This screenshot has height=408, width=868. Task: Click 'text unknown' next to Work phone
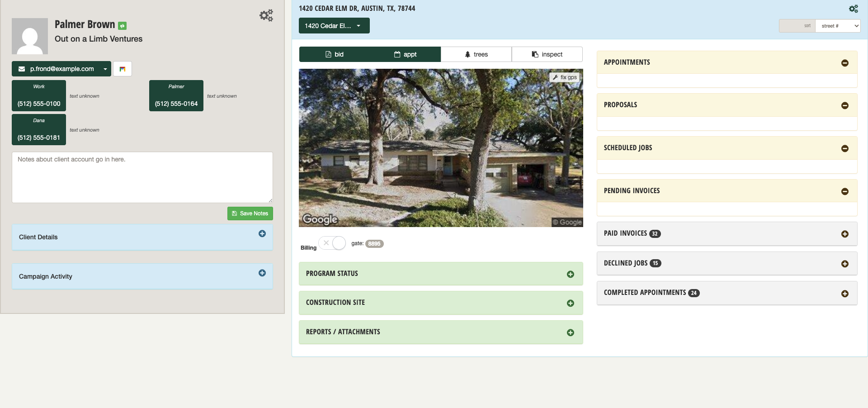(x=85, y=96)
